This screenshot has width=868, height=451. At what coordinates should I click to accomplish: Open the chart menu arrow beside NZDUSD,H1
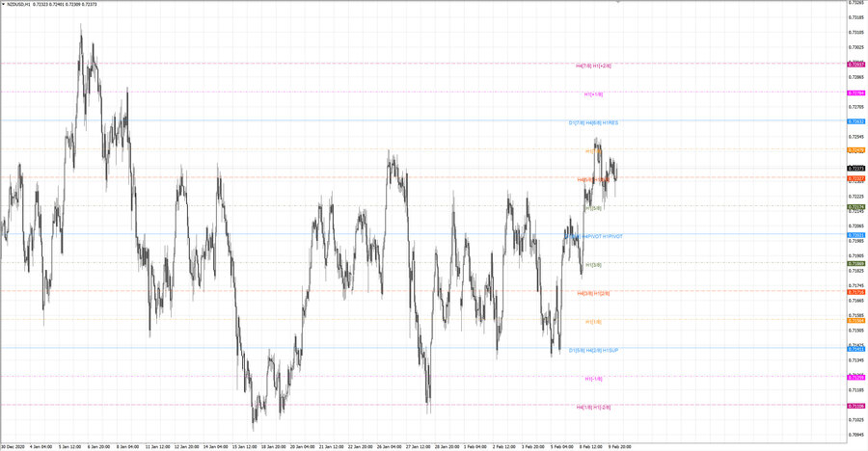click(x=3, y=5)
